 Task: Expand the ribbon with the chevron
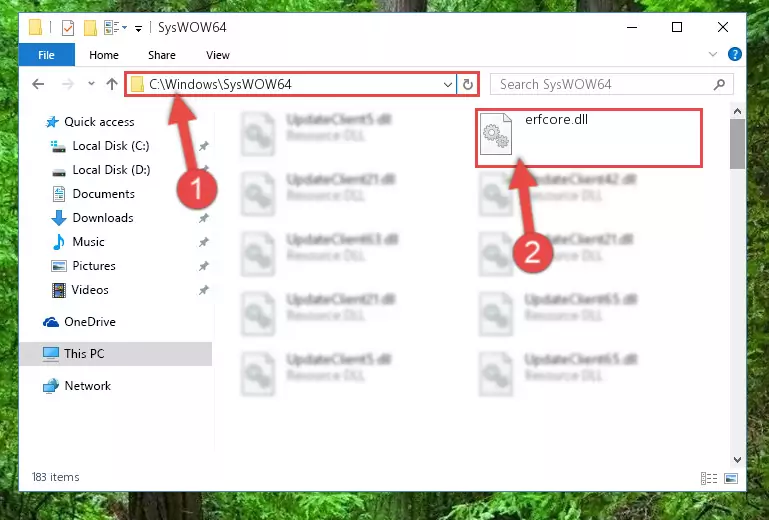(x=713, y=54)
